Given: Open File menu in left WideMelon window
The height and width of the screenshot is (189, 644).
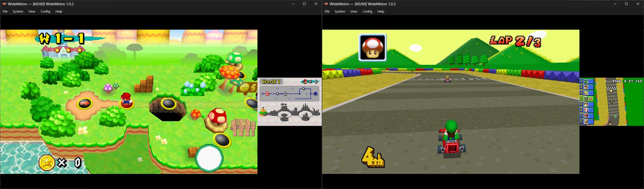Looking at the screenshot, I should click(x=5, y=12).
